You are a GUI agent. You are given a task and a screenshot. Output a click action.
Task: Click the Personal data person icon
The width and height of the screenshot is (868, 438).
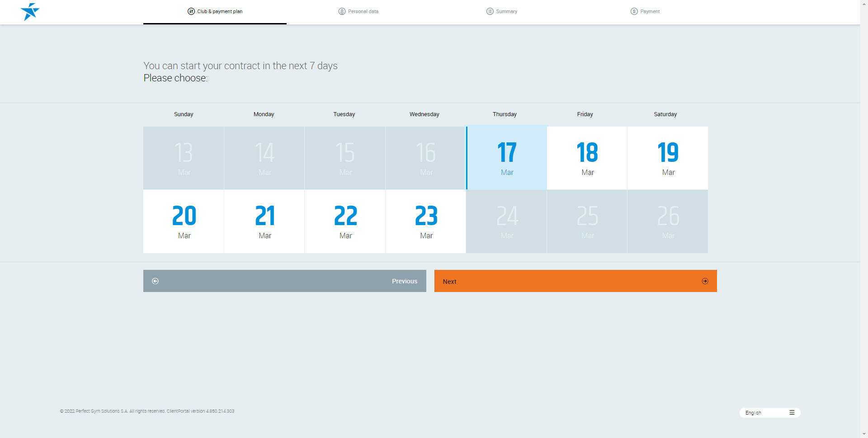342,11
